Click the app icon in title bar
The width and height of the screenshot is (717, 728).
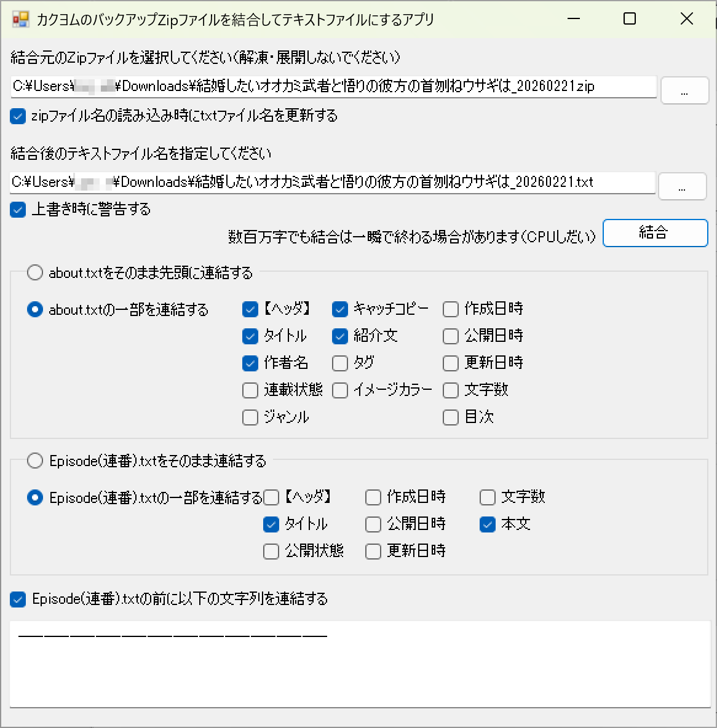click(20, 19)
